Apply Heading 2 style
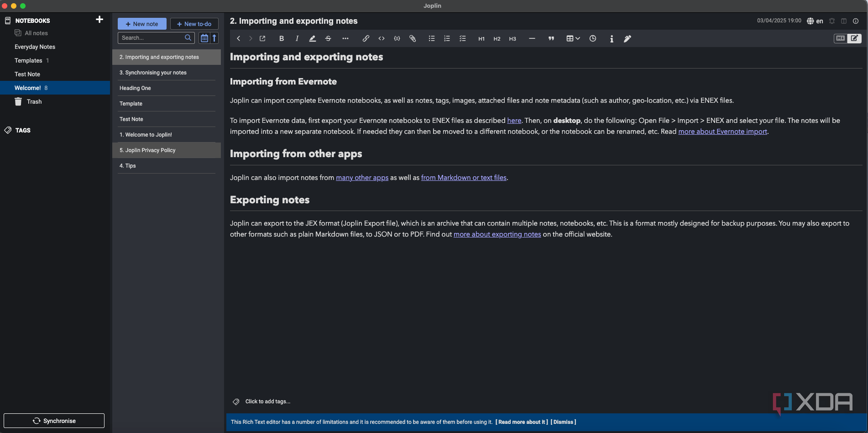 [x=497, y=39]
